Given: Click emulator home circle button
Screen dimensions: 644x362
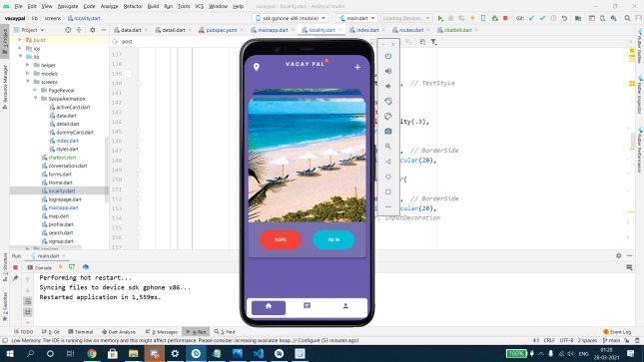Looking at the screenshot, I should [388, 177].
